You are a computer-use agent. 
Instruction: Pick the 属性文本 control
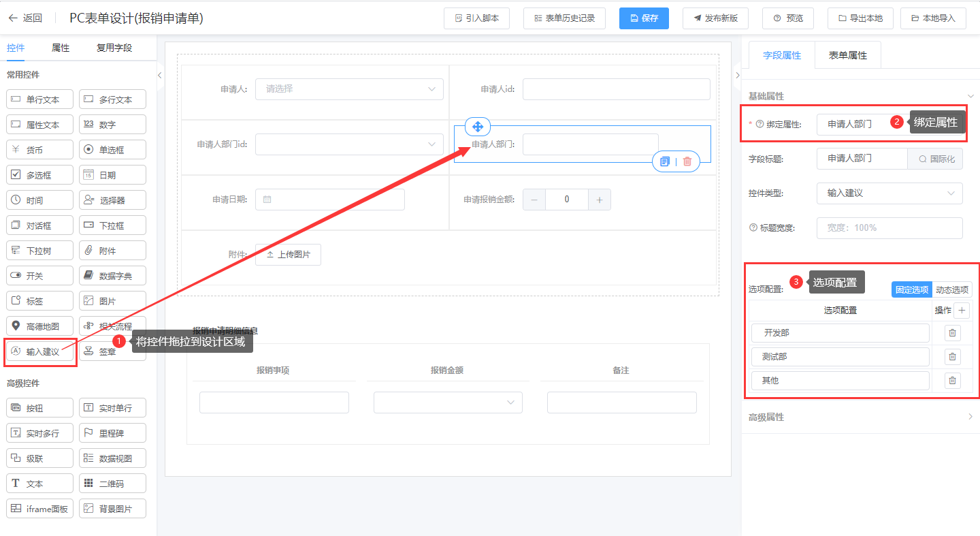point(39,125)
